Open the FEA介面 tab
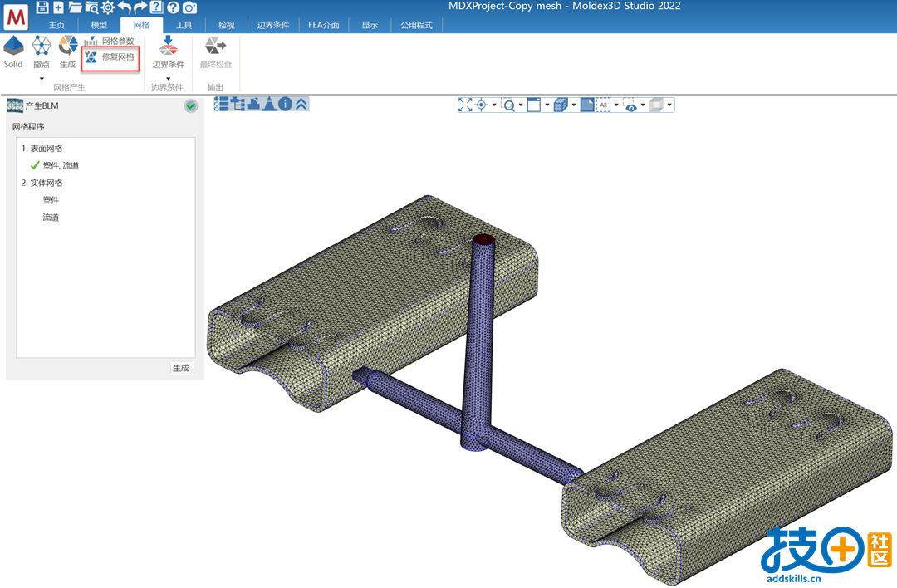897x588 pixels. [324, 25]
